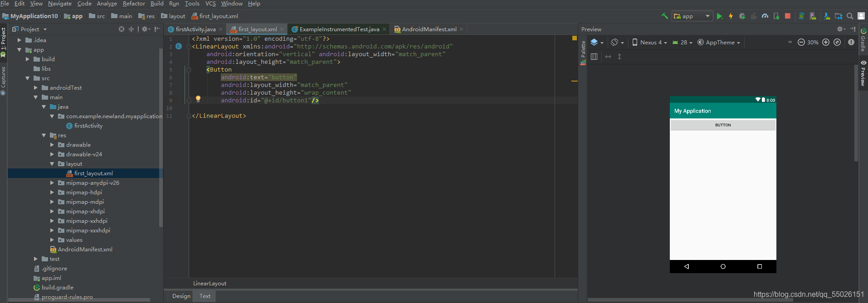The width and height of the screenshot is (868, 303).
Task: Start debugging with the bug icon
Action: tap(742, 16)
